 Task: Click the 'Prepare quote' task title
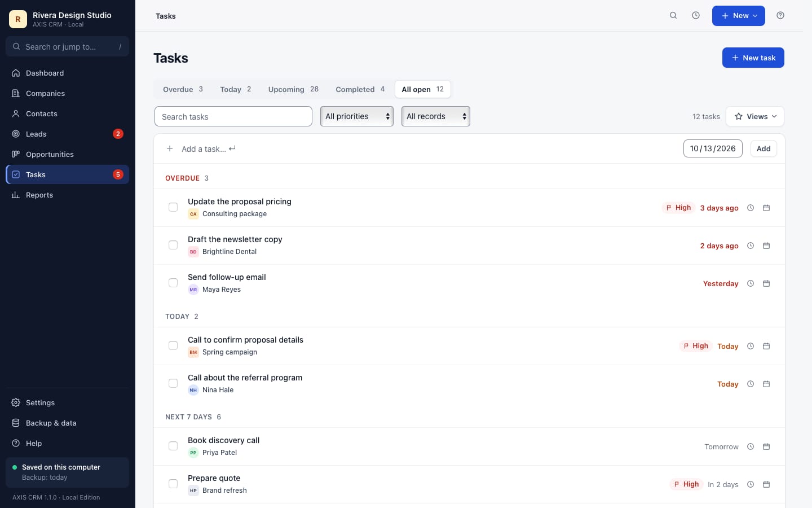[x=214, y=478]
